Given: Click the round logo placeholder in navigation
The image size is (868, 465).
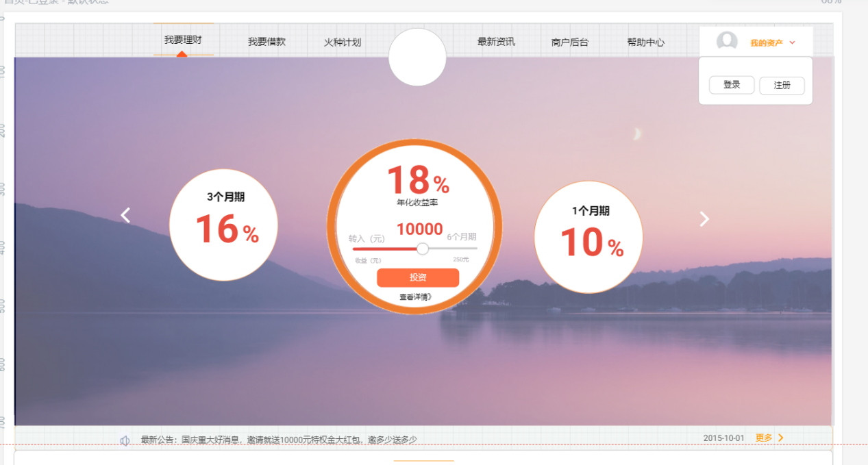Looking at the screenshot, I should [417, 58].
